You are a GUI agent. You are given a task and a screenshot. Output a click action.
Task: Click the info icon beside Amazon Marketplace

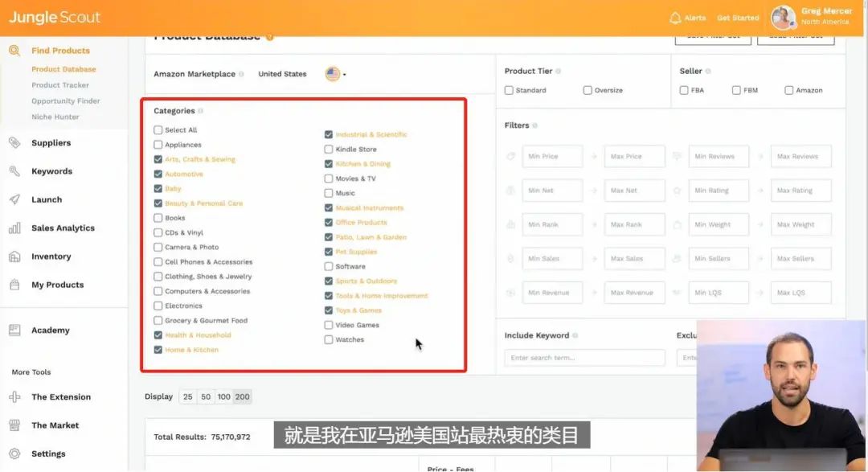[241, 74]
